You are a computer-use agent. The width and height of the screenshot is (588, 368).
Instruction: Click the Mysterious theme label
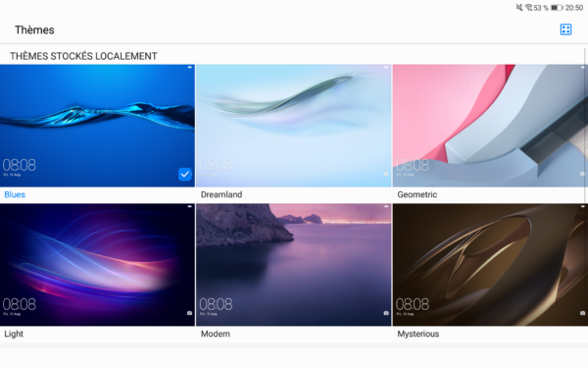[x=418, y=334]
